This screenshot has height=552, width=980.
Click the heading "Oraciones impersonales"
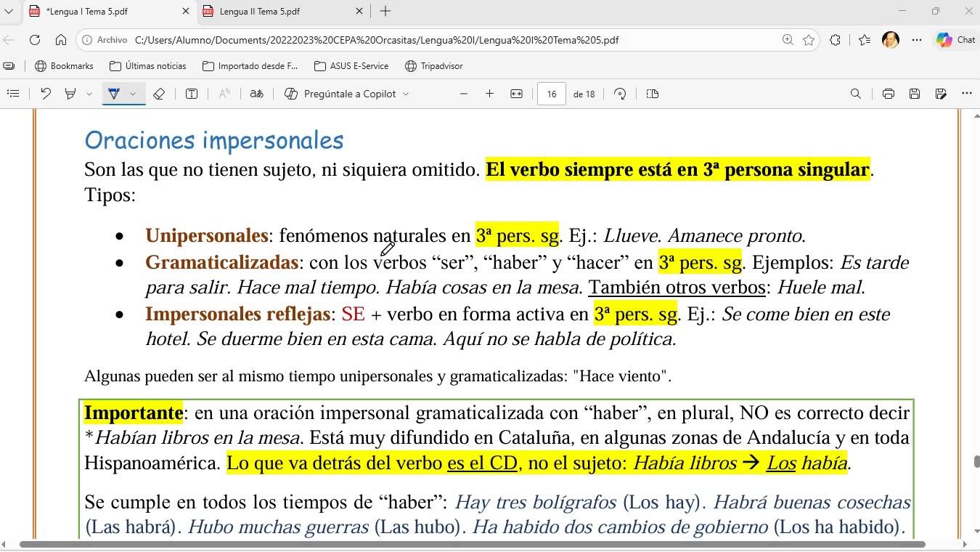coord(214,140)
